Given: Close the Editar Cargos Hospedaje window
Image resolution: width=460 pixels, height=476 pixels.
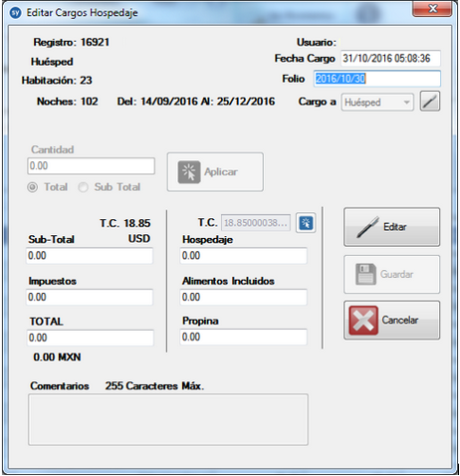Looking at the screenshot, I should coord(432,9).
